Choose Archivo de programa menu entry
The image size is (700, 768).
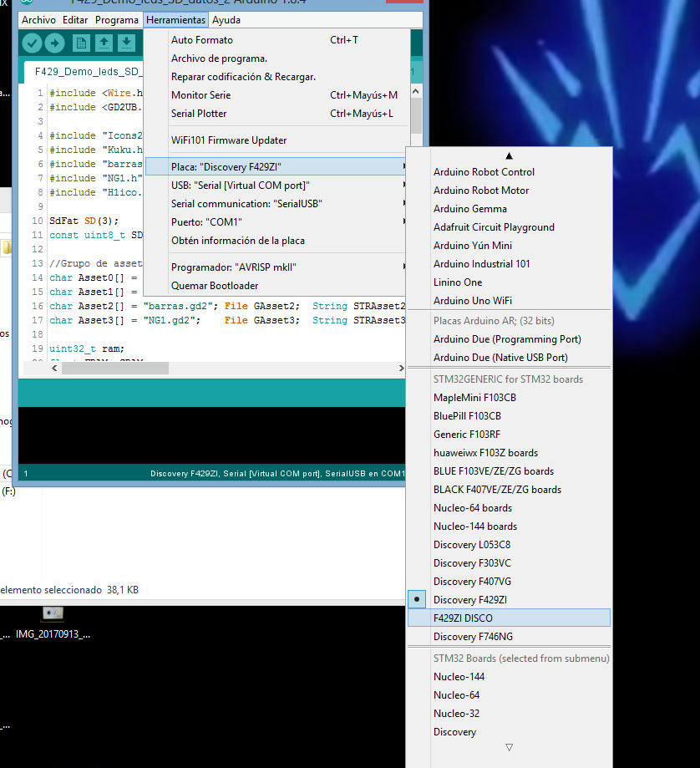click(276, 58)
